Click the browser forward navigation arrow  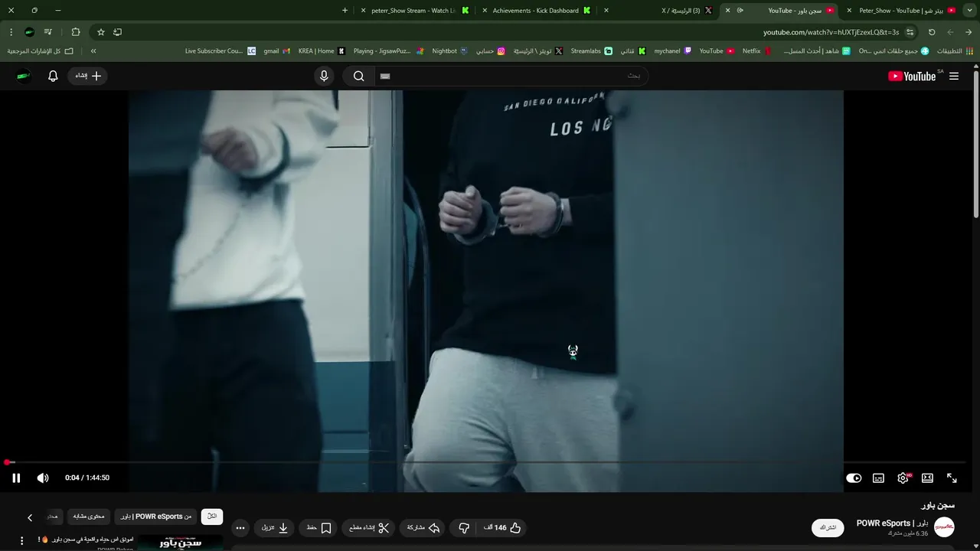(x=950, y=32)
